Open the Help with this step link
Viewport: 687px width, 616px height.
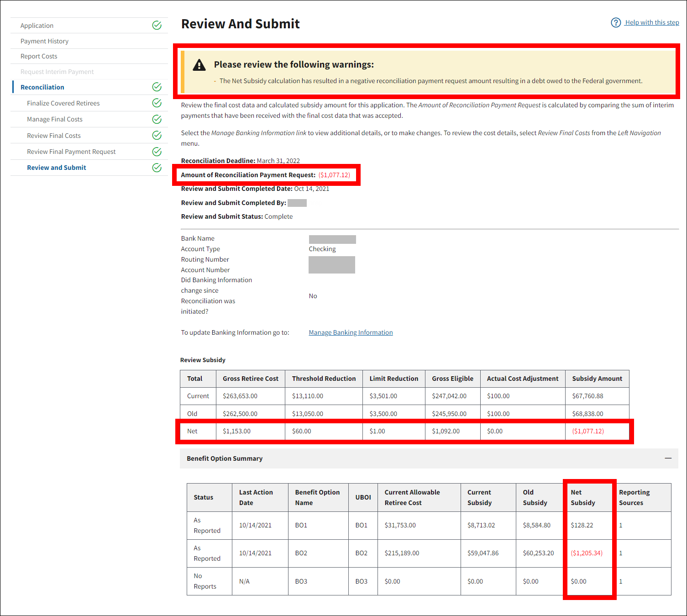tap(652, 22)
